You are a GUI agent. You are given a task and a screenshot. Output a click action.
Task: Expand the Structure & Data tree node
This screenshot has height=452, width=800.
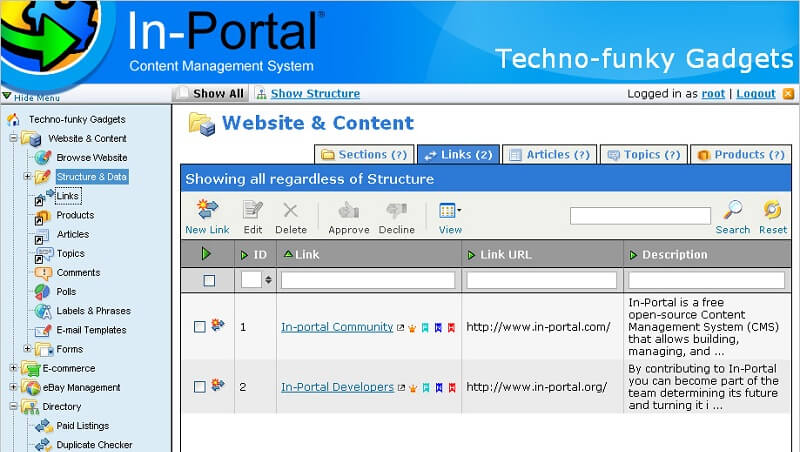coord(27,177)
